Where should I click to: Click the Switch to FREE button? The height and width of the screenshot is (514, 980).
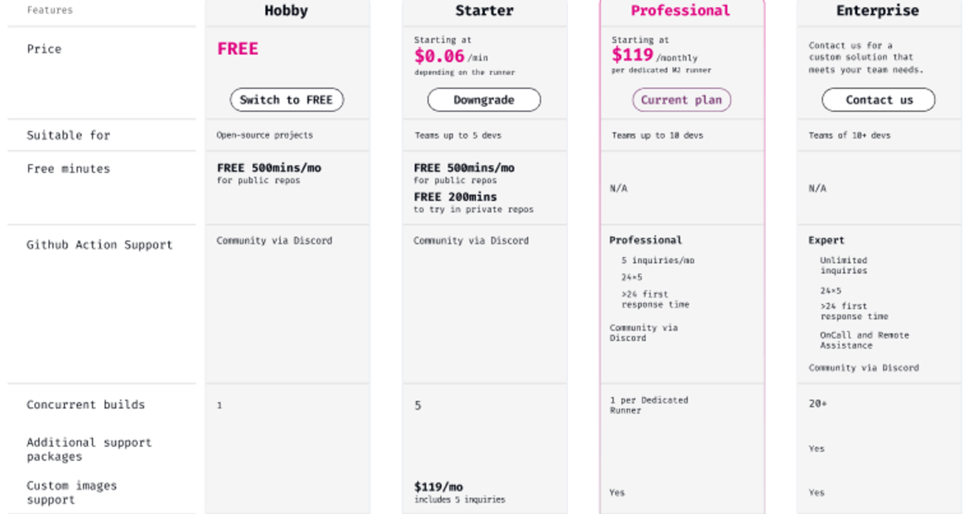click(287, 100)
